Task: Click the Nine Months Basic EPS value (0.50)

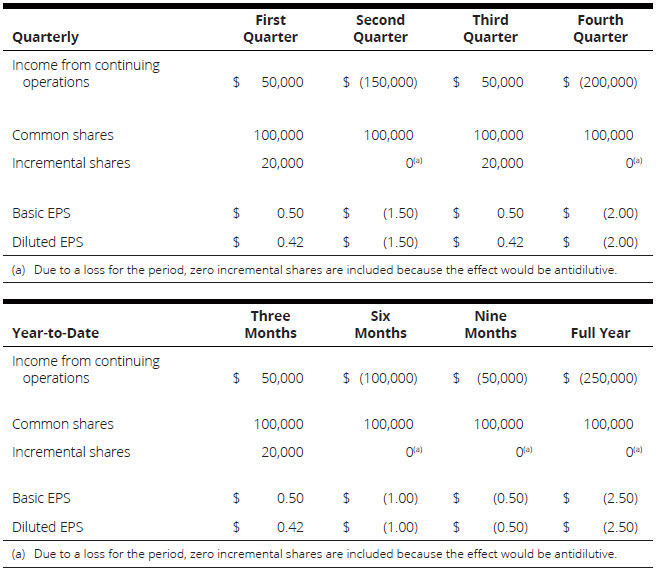Action: coord(506,498)
